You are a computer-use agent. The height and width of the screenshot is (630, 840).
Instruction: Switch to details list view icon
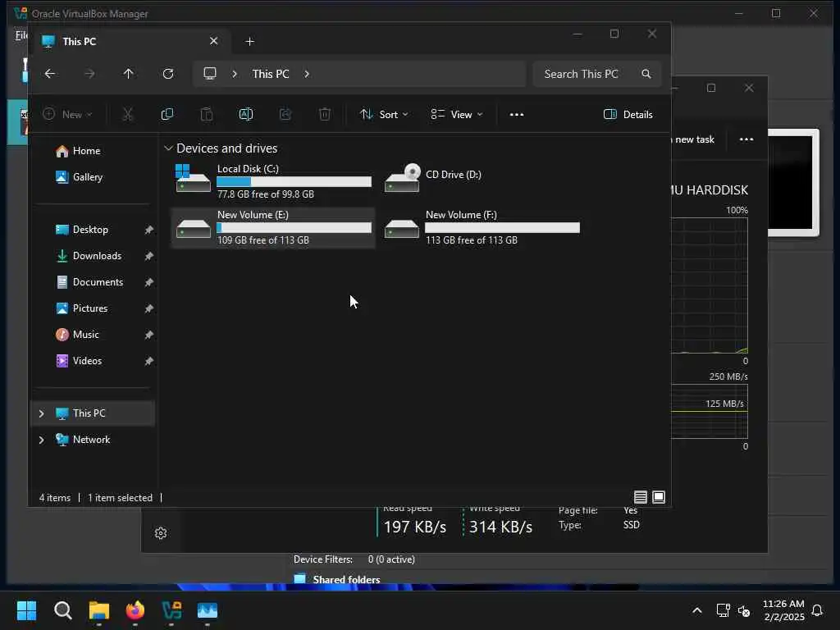click(640, 497)
